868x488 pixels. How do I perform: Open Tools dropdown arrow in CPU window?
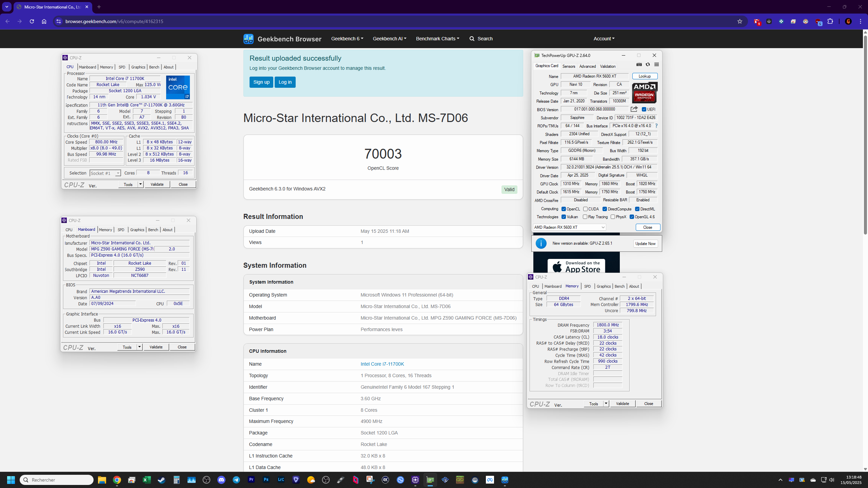[x=140, y=184]
